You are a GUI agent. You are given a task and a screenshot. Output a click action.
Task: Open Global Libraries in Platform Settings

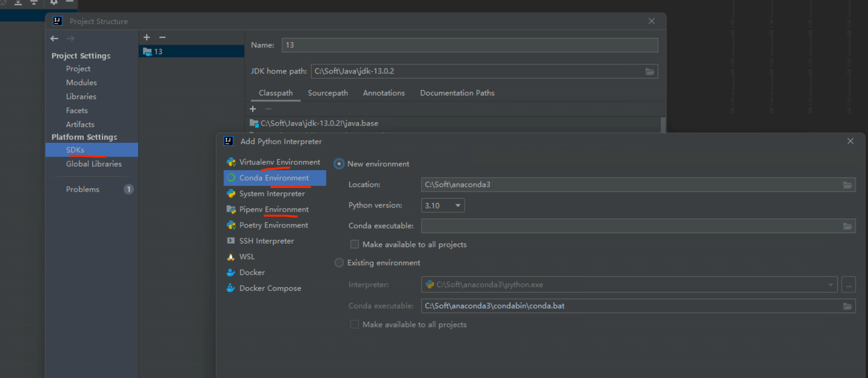coord(94,164)
